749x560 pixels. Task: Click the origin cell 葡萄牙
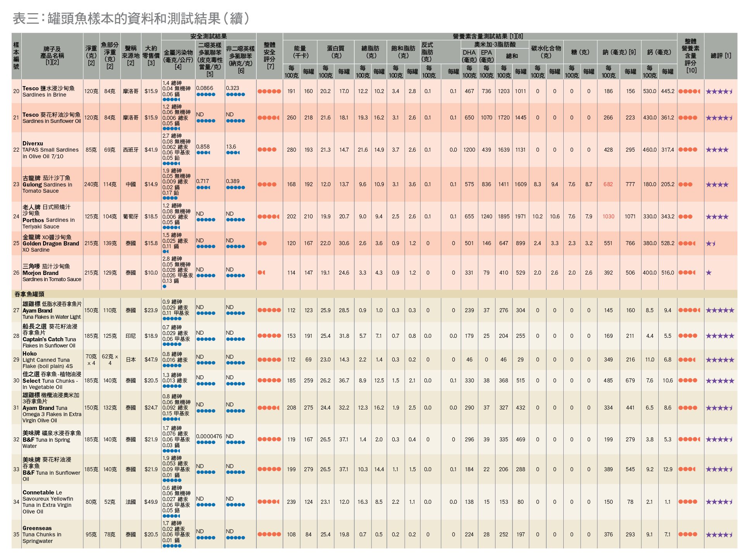pos(131,216)
